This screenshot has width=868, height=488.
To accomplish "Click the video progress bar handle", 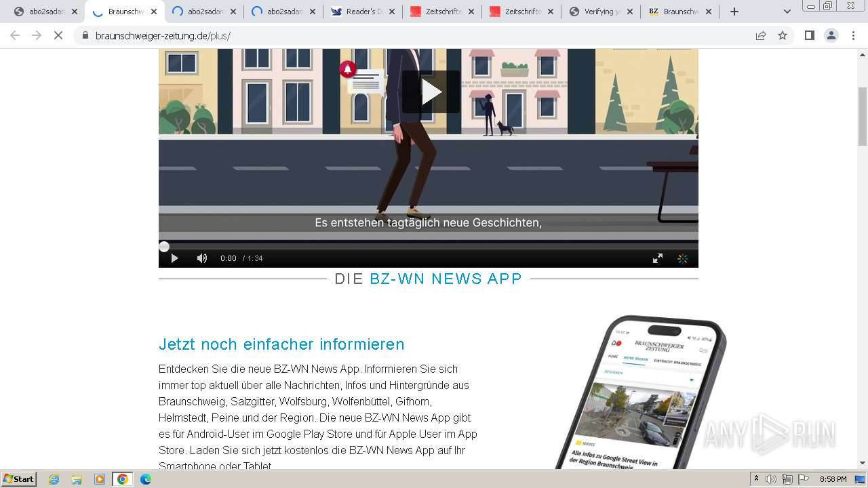I will click(x=164, y=247).
